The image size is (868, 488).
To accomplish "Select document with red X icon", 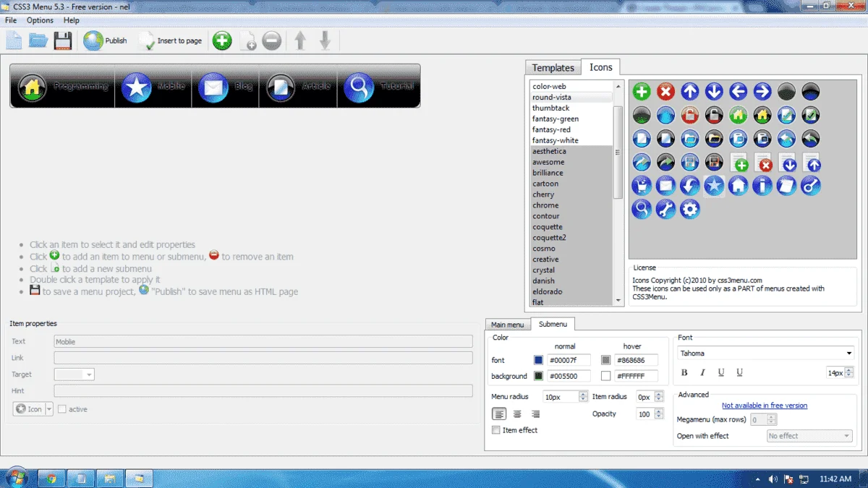I will coord(762,162).
